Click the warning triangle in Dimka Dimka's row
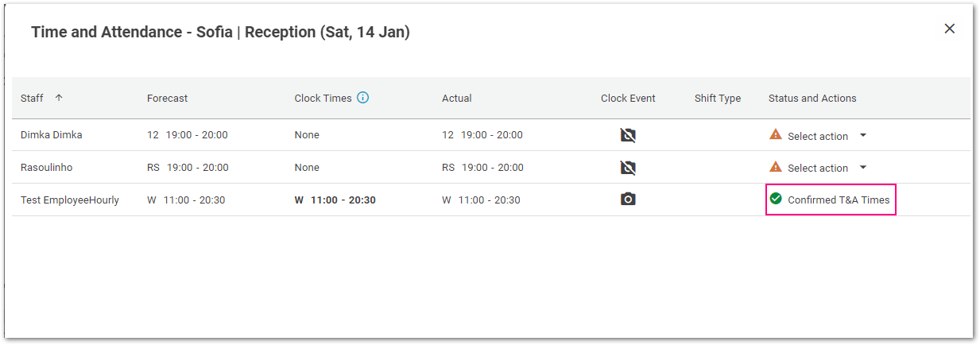 tap(776, 135)
